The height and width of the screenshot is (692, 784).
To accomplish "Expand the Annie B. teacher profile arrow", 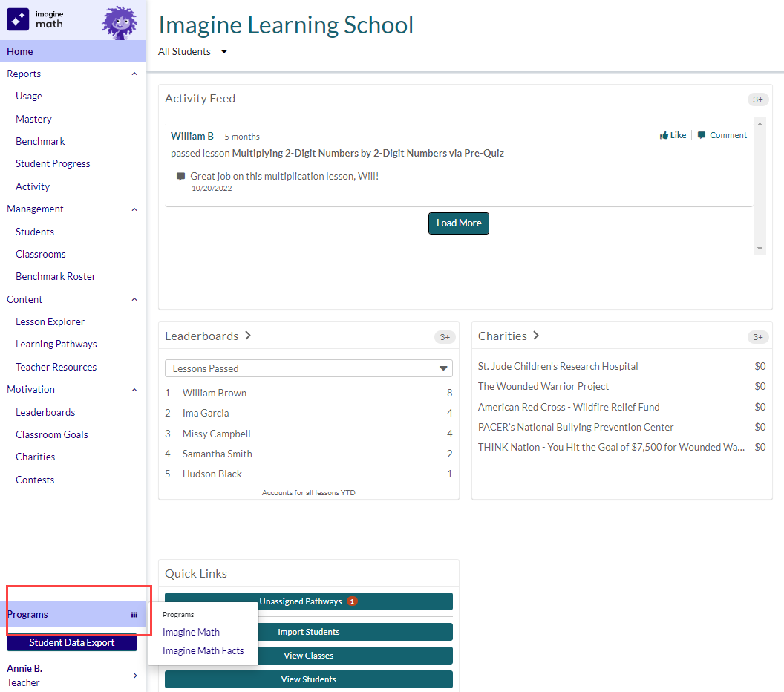I will (135, 676).
